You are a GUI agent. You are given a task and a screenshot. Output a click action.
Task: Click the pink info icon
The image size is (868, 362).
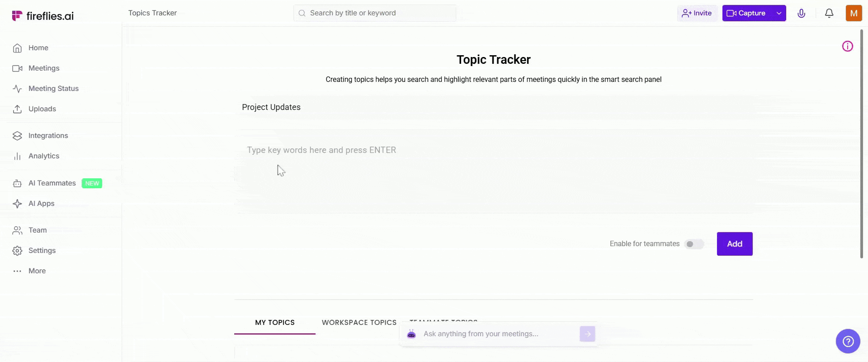847,46
